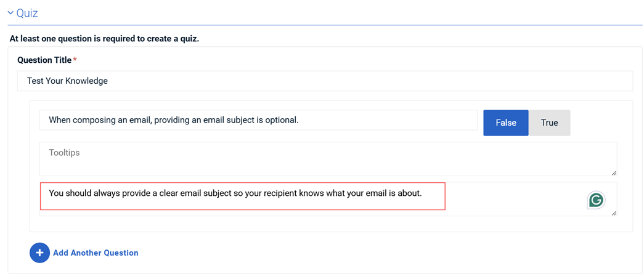Click into the Tooltips text area

[328, 159]
